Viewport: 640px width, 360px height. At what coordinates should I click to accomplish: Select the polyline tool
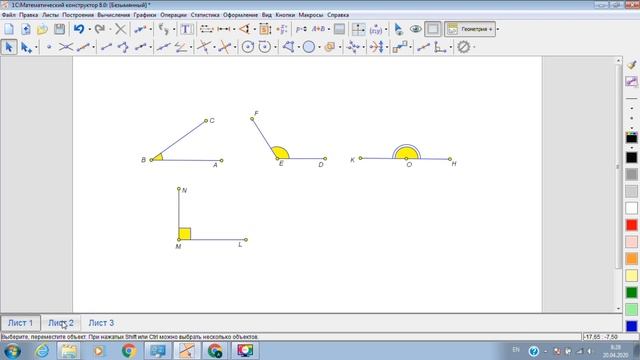tap(123, 47)
